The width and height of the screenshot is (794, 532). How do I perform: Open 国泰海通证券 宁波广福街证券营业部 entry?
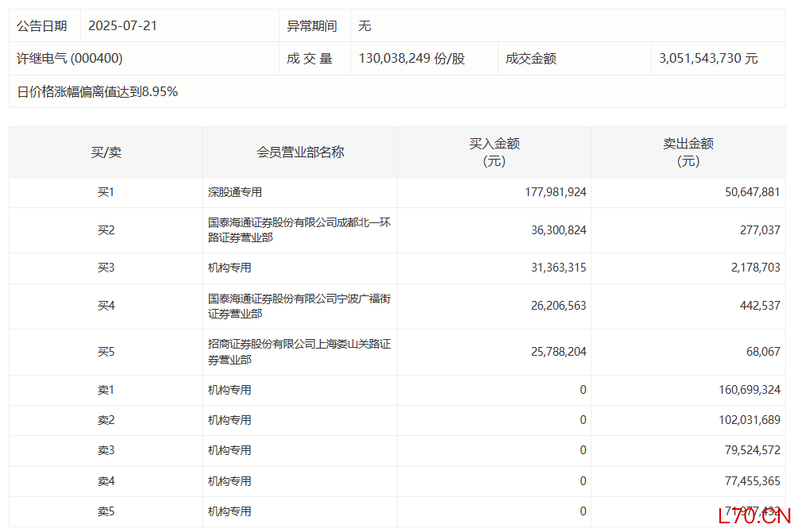pyautogui.click(x=299, y=306)
